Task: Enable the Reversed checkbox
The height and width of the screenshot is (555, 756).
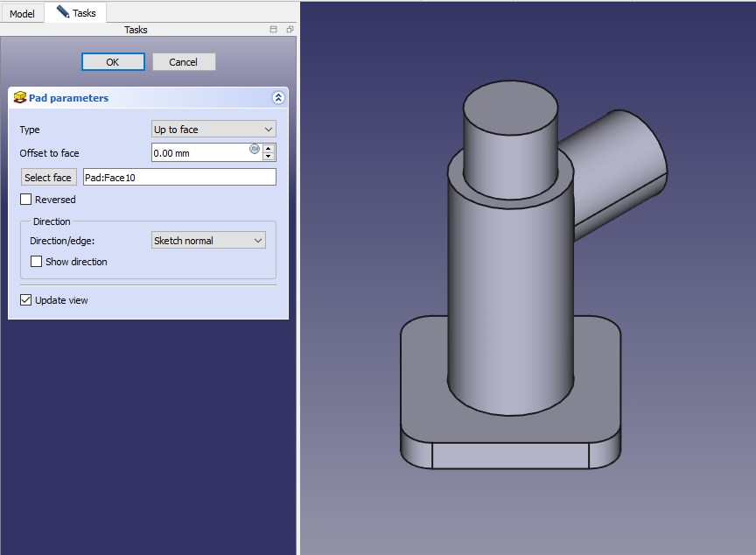Action: pyautogui.click(x=25, y=200)
